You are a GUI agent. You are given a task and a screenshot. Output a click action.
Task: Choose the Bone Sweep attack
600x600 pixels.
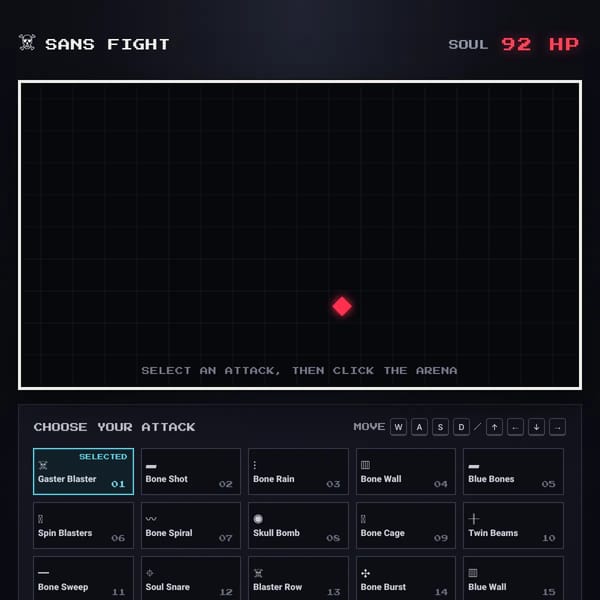click(83, 578)
